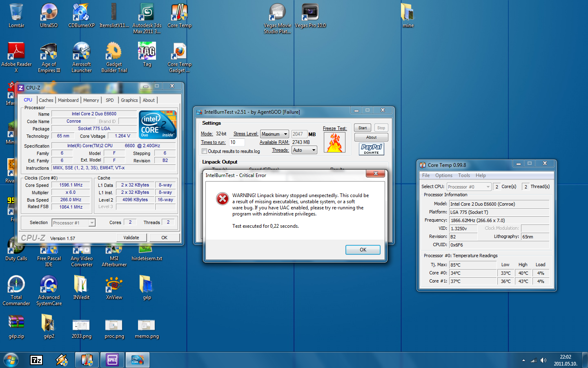Open CPU-Z Processor #1 selection dropdown

pos(73,223)
